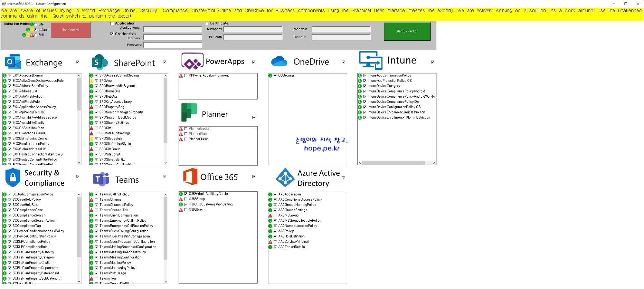Check the O365User checkbox
Image resolution: width=644 pixels, height=289 pixels.
click(x=186, y=210)
